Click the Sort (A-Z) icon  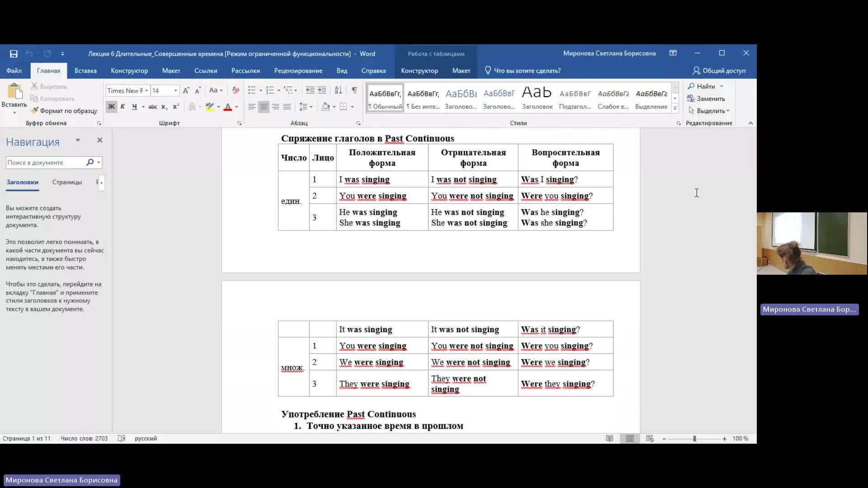pyautogui.click(x=338, y=90)
